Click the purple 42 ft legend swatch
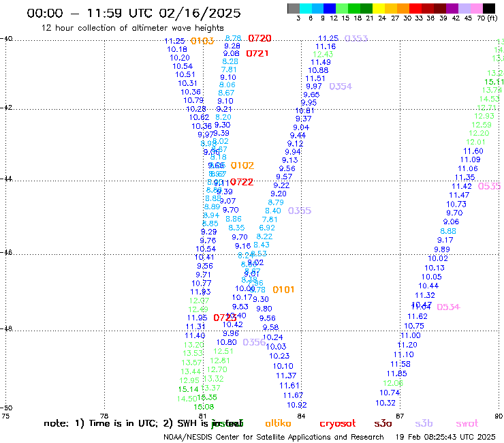504x443 pixels. click(452, 8)
